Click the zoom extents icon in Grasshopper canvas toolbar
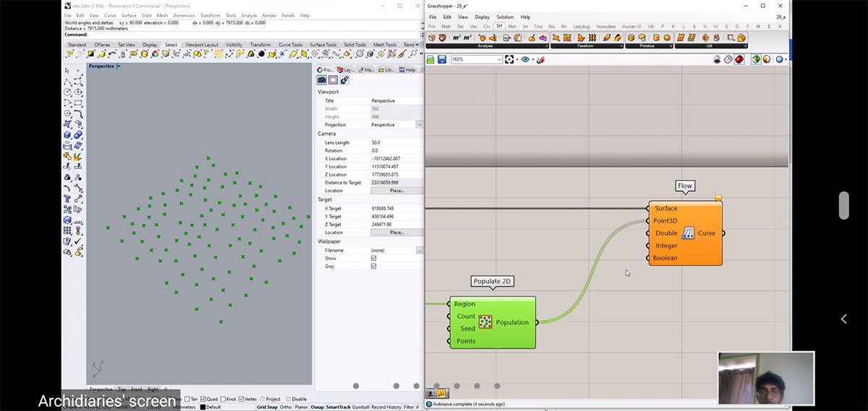This screenshot has width=868, height=411. [511, 59]
